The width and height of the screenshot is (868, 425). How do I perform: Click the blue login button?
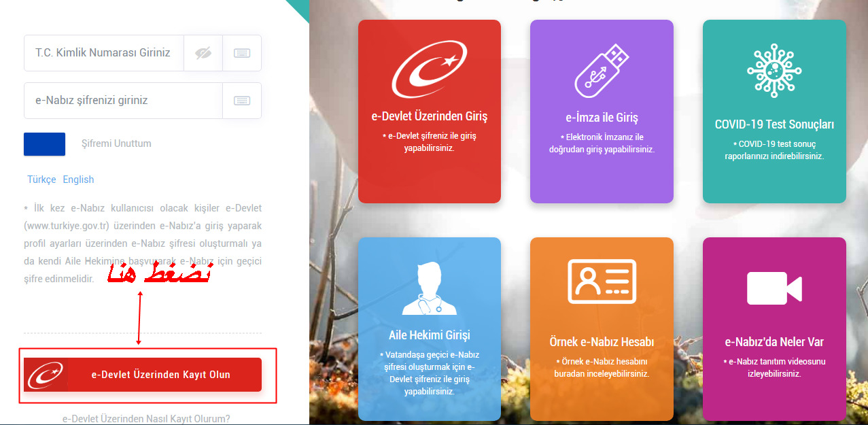(x=44, y=144)
